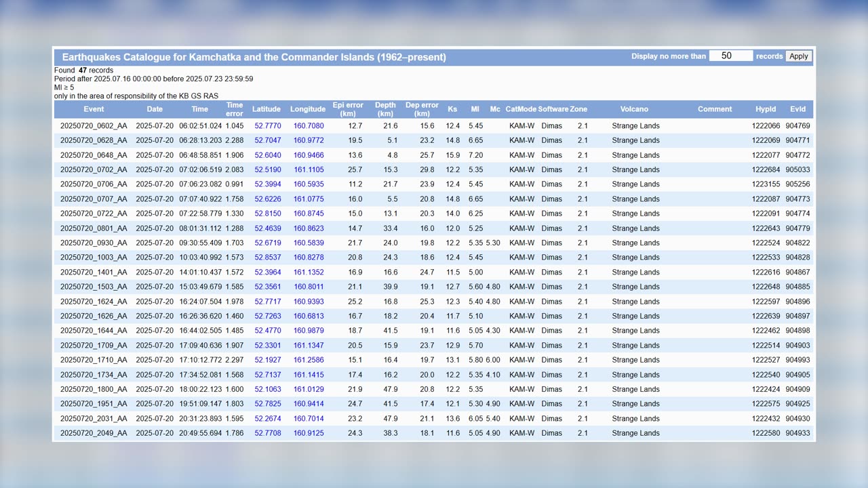Click latitude 52.3561 link
Image resolution: width=868 pixels, height=488 pixels.
[x=268, y=287]
